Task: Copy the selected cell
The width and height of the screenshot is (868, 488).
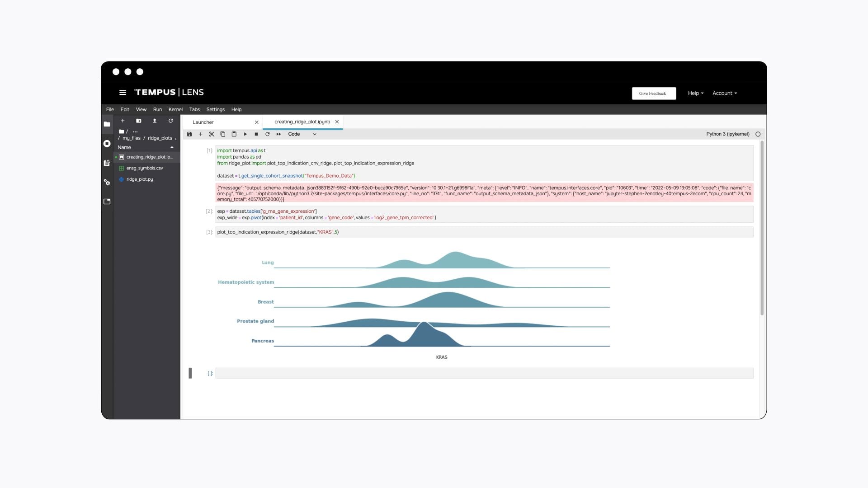Action: [223, 134]
